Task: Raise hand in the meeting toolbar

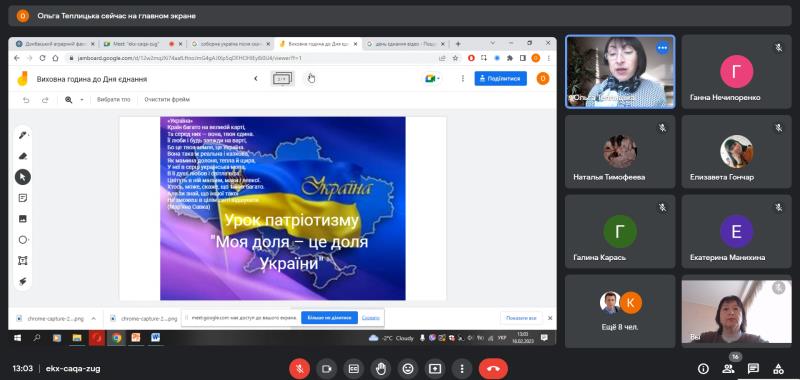Action: [380, 369]
